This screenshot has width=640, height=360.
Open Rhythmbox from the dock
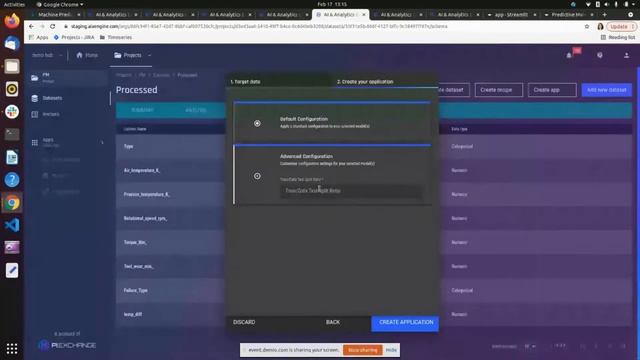(x=12, y=89)
